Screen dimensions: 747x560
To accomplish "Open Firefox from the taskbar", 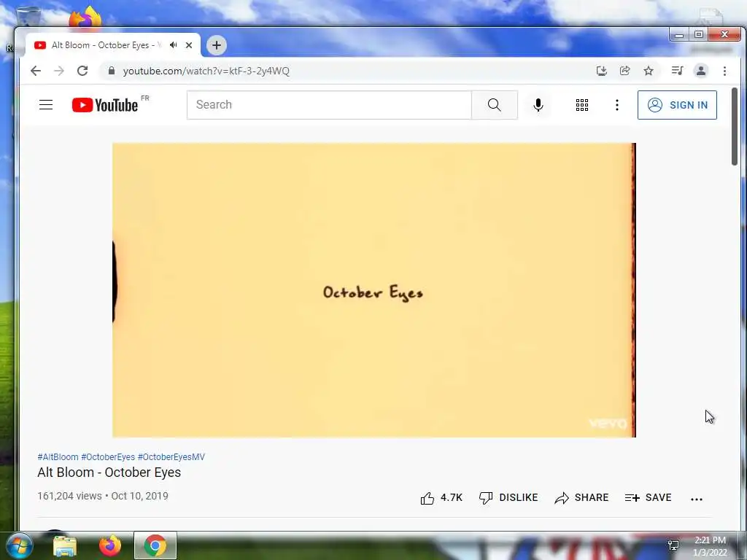I will click(110, 545).
